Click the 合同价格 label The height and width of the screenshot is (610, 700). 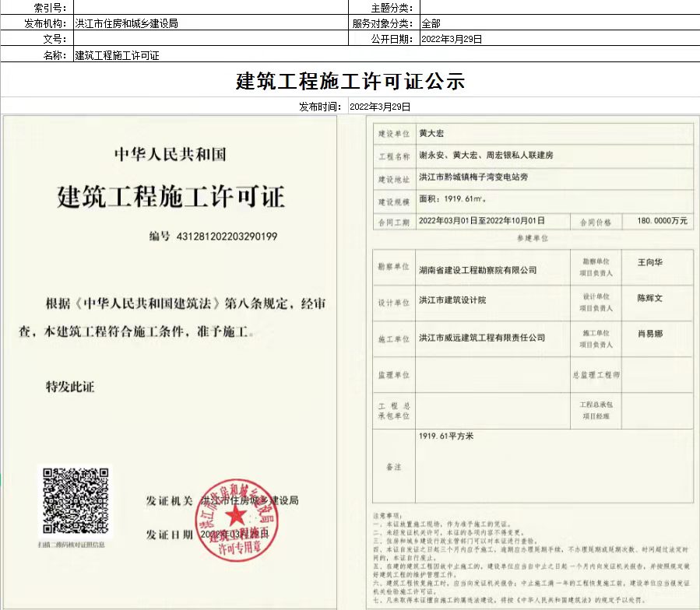click(596, 223)
